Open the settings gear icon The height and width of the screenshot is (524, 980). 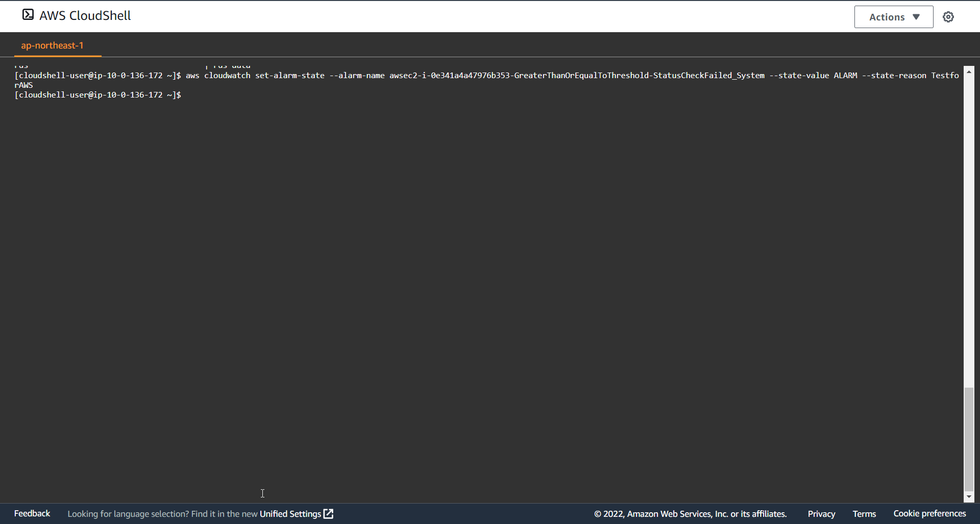coord(948,16)
